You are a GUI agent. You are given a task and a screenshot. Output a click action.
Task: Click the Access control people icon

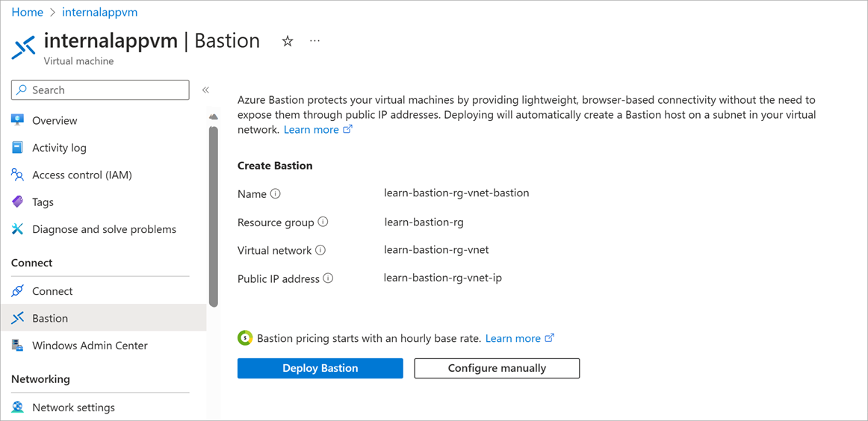coord(18,175)
